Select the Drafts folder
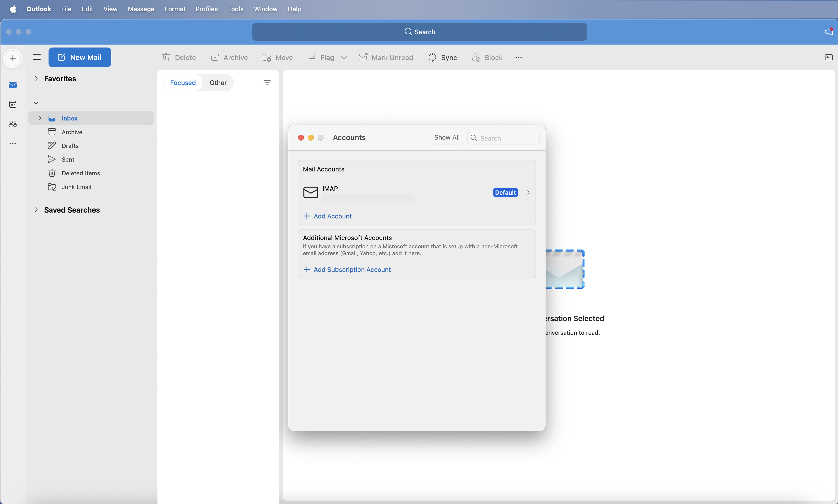This screenshot has width=838, height=504. [x=91, y=146]
